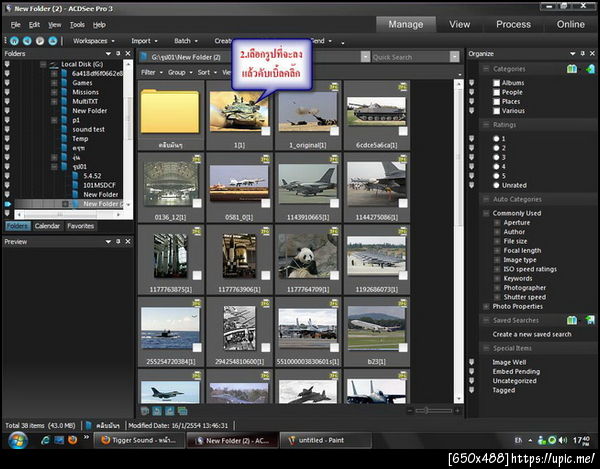Click the Easy-Select pin beside Games folder
600x469 pixels.
pyautogui.click(x=8, y=83)
